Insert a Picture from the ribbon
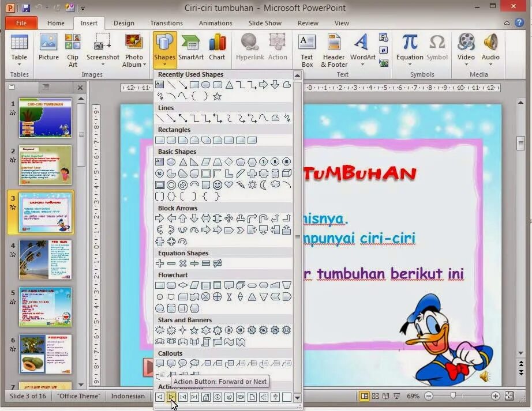The height and width of the screenshot is (411, 532). coord(48,47)
